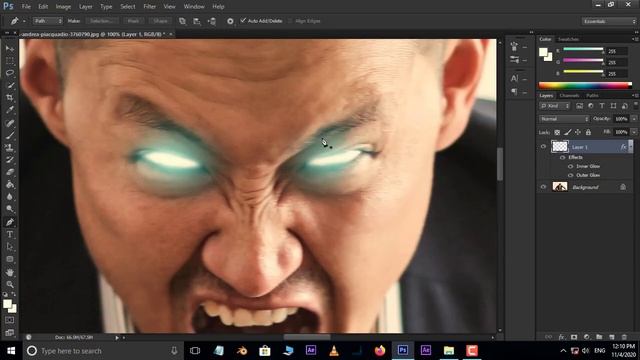Filter layers by type (T) icon
Viewport: 640px width, 360px height.
(602, 106)
